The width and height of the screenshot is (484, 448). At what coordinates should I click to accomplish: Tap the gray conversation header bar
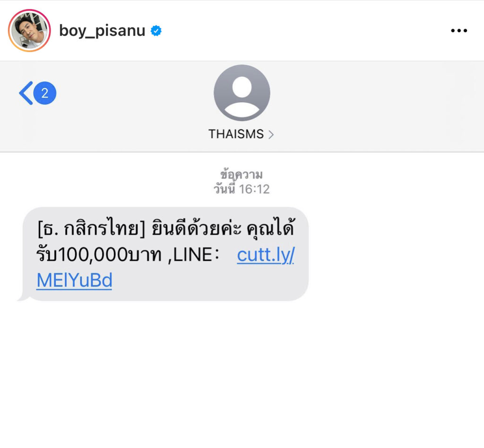(x=242, y=106)
